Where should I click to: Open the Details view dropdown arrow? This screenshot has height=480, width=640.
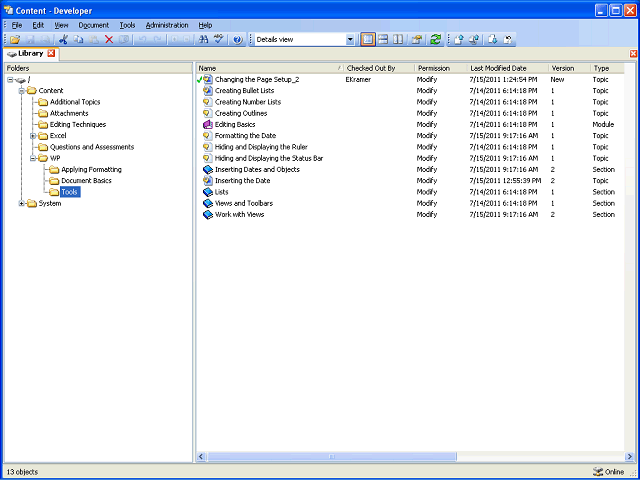coord(350,40)
